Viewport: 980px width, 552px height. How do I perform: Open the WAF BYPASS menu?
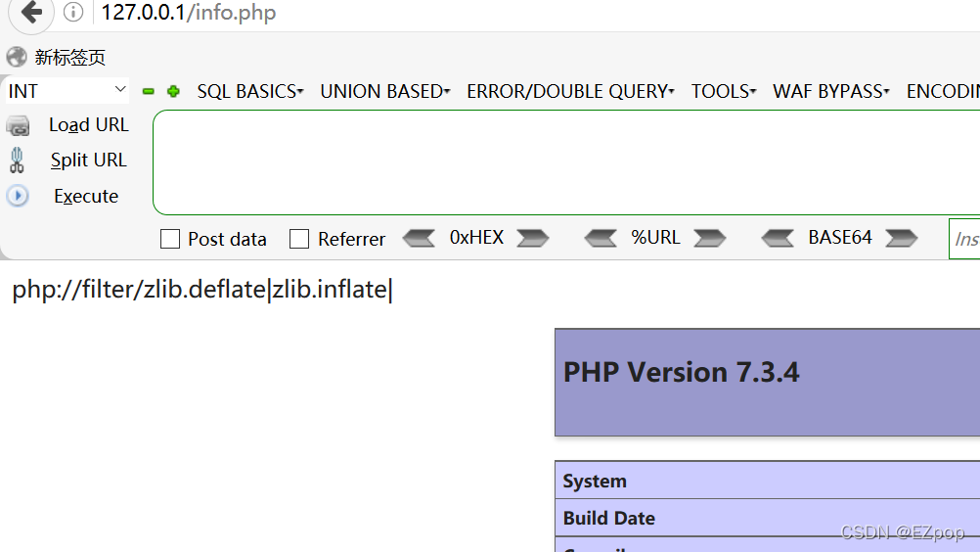pyautogui.click(x=831, y=91)
